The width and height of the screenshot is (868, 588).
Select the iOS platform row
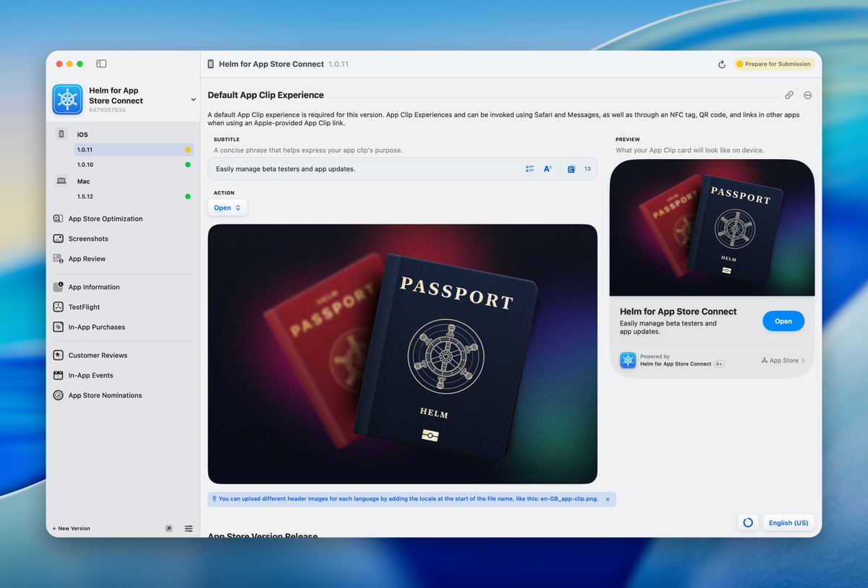pos(124,135)
